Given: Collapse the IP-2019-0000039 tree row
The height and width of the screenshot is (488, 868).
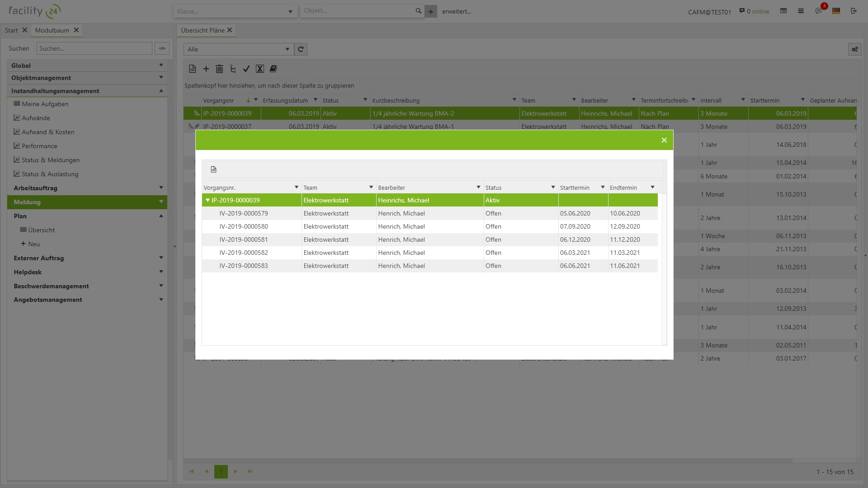Looking at the screenshot, I should (x=208, y=200).
